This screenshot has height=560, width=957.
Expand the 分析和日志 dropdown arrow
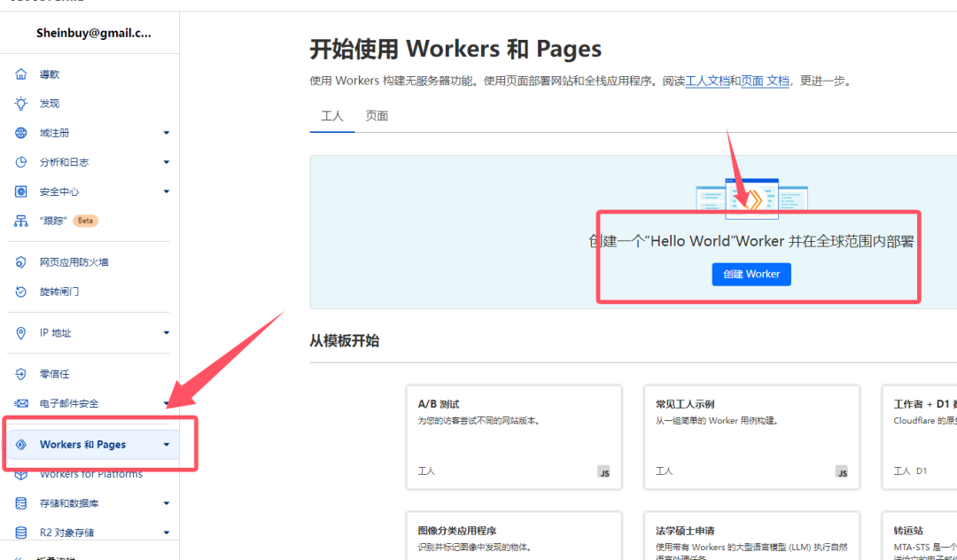pyautogui.click(x=166, y=162)
